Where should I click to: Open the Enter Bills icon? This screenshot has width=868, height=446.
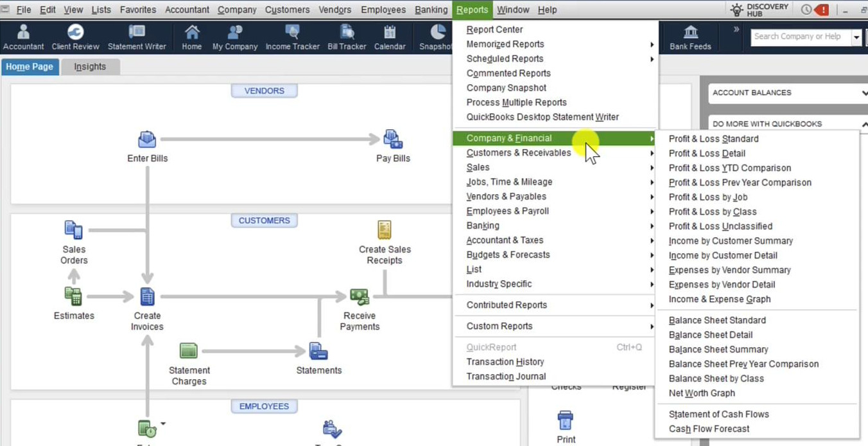[147, 139]
